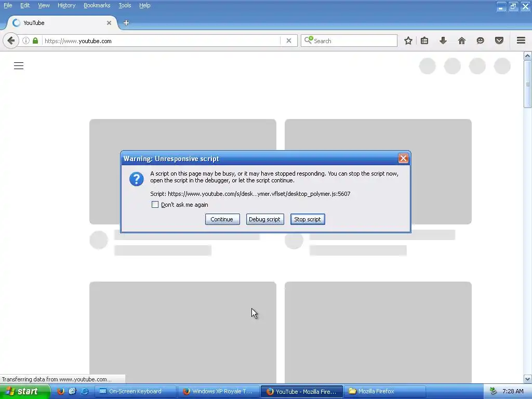This screenshot has height=399, width=532.
Task: Click the page scrollbar up arrow
Action: pyautogui.click(x=528, y=56)
